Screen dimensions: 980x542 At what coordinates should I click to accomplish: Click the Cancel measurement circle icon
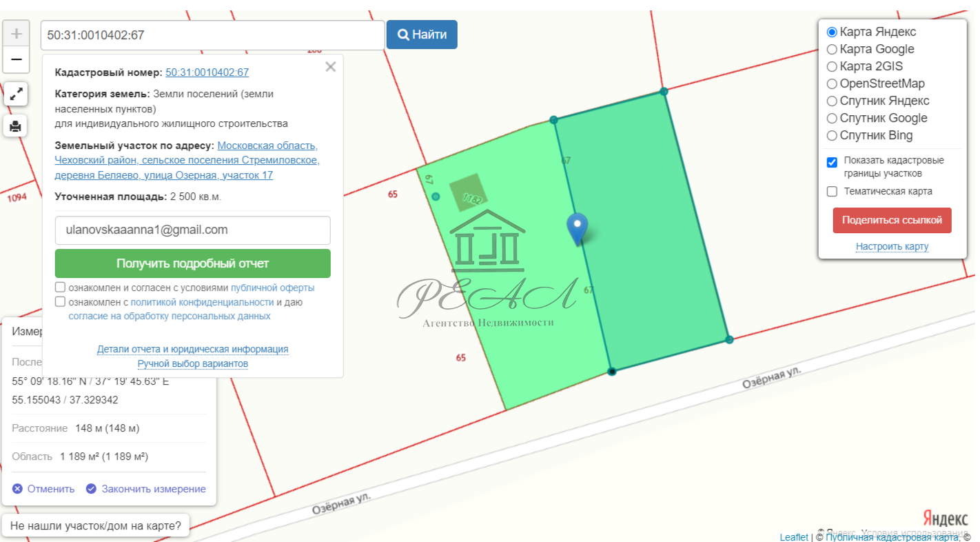(17, 489)
